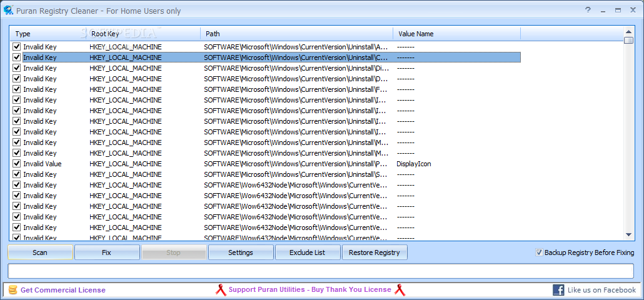Image resolution: width=644 pixels, height=300 pixels.
Task: Open the Exclude List
Action: tap(308, 252)
